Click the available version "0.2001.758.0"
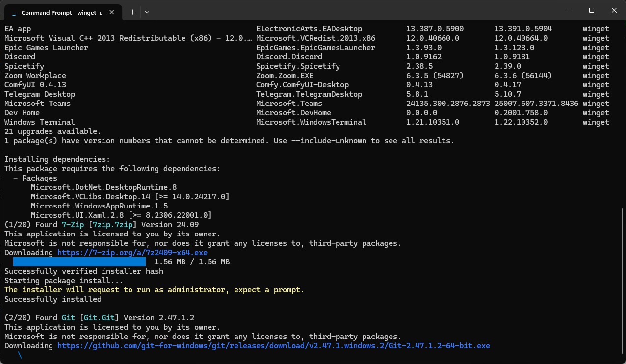The width and height of the screenshot is (626, 364). pyautogui.click(x=521, y=113)
